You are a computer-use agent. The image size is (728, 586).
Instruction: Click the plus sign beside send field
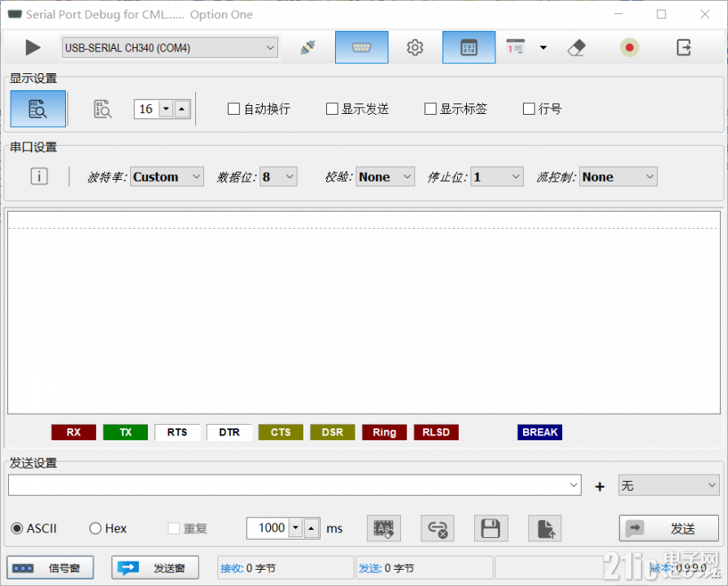599,487
